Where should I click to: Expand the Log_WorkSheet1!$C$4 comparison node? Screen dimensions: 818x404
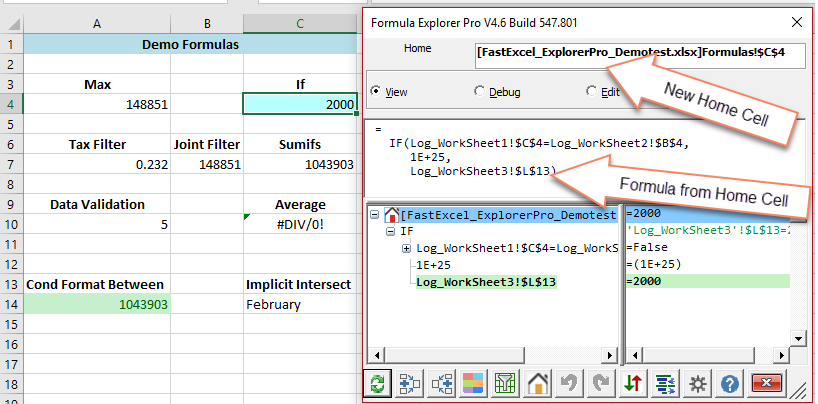click(x=406, y=248)
